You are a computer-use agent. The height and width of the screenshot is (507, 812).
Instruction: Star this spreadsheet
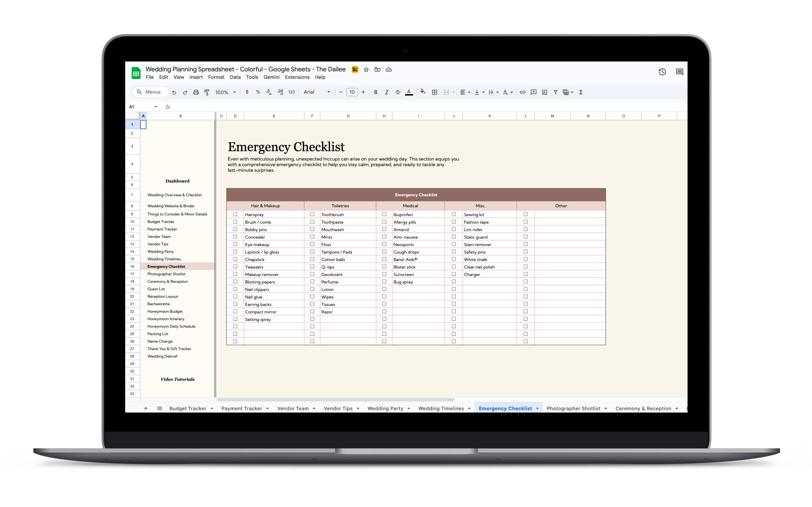pos(366,70)
